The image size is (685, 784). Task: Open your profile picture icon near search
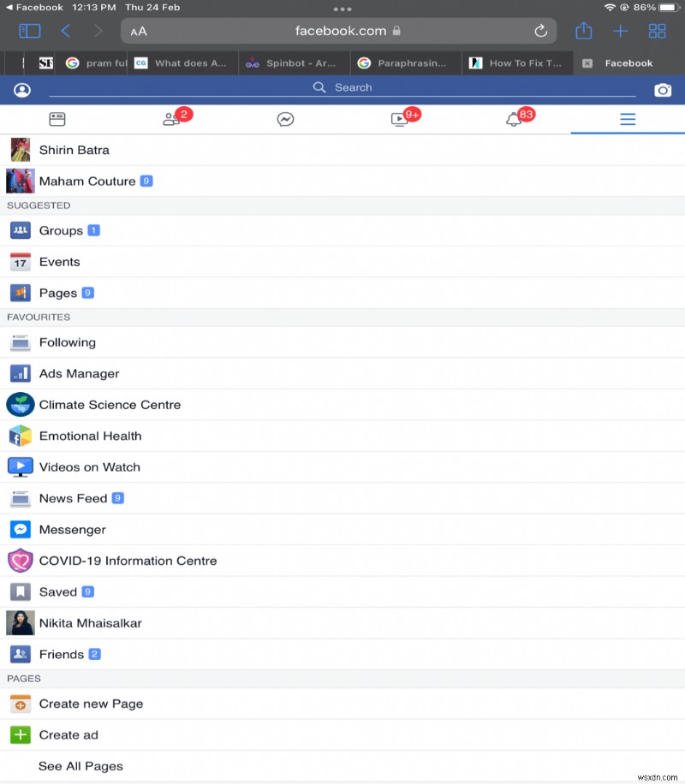(21, 88)
